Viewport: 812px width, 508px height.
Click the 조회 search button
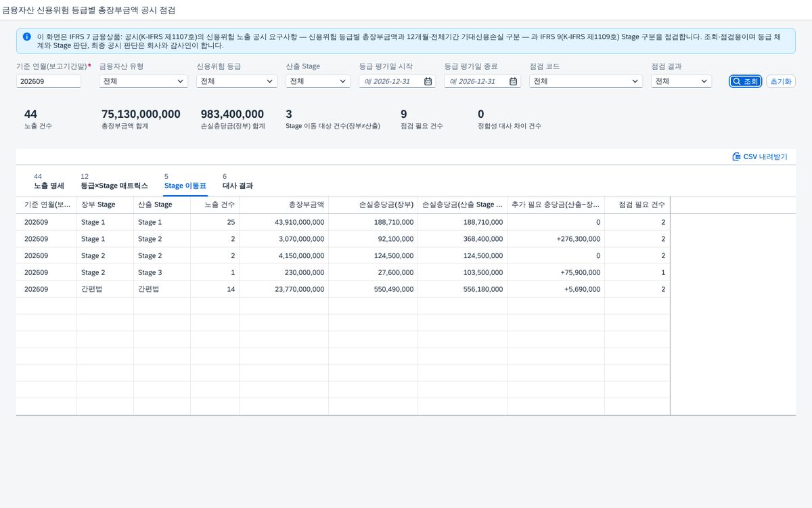pos(746,81)
